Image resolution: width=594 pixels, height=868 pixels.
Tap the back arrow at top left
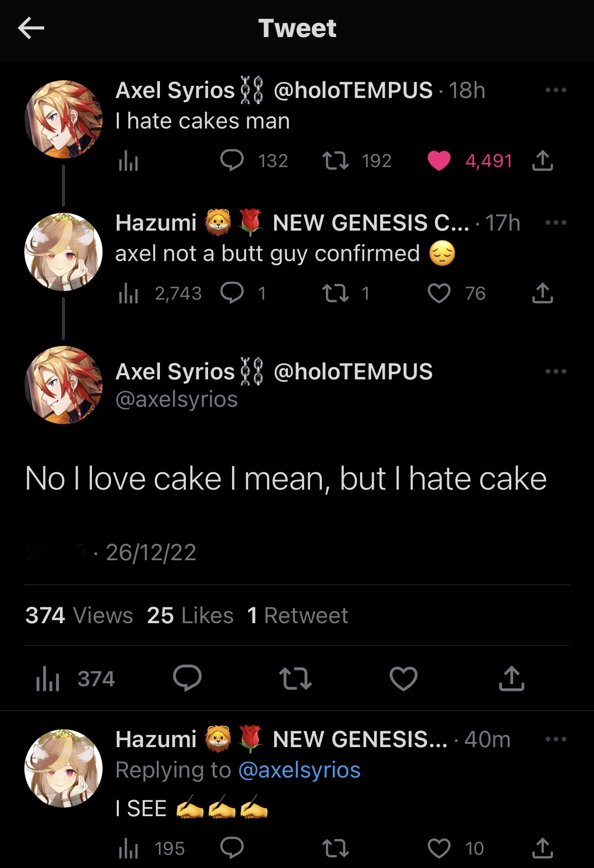point(31,28)
